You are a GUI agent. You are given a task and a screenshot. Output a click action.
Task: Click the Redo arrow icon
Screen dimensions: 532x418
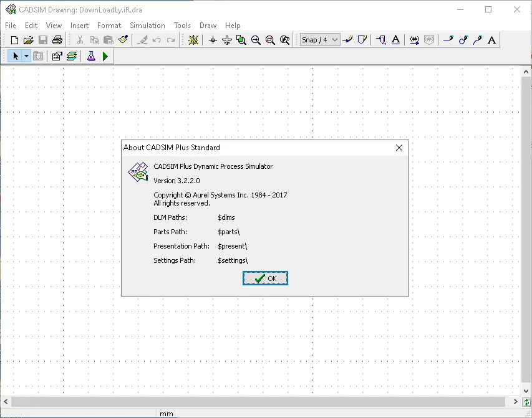(x=171, y=40)
